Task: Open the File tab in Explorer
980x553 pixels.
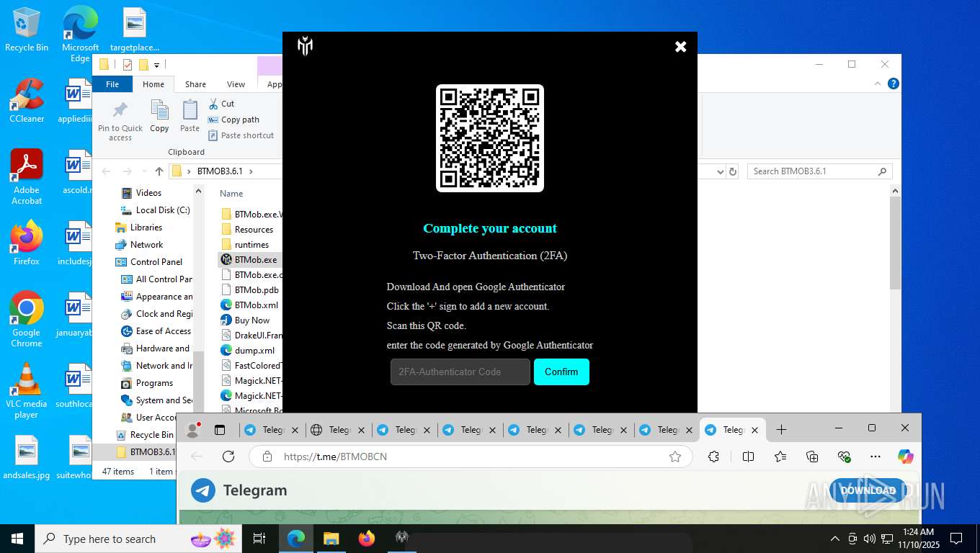Action: pyautogui.click(x=112, y=84)
